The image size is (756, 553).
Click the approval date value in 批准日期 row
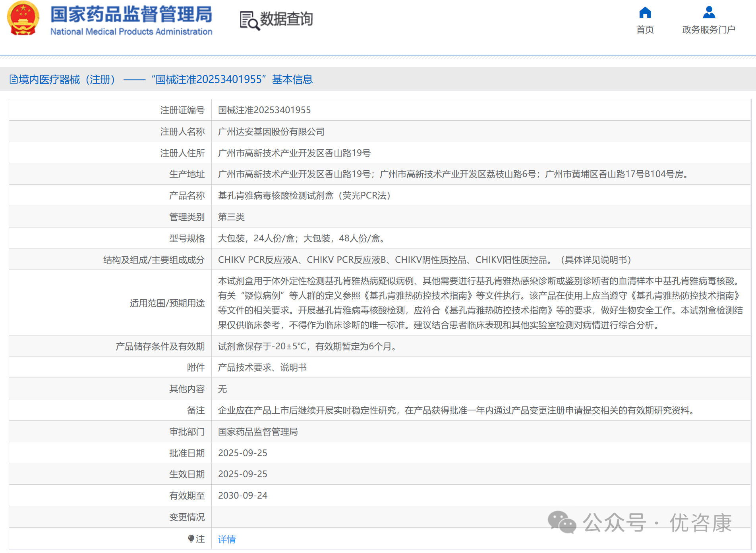pos(243,453)
